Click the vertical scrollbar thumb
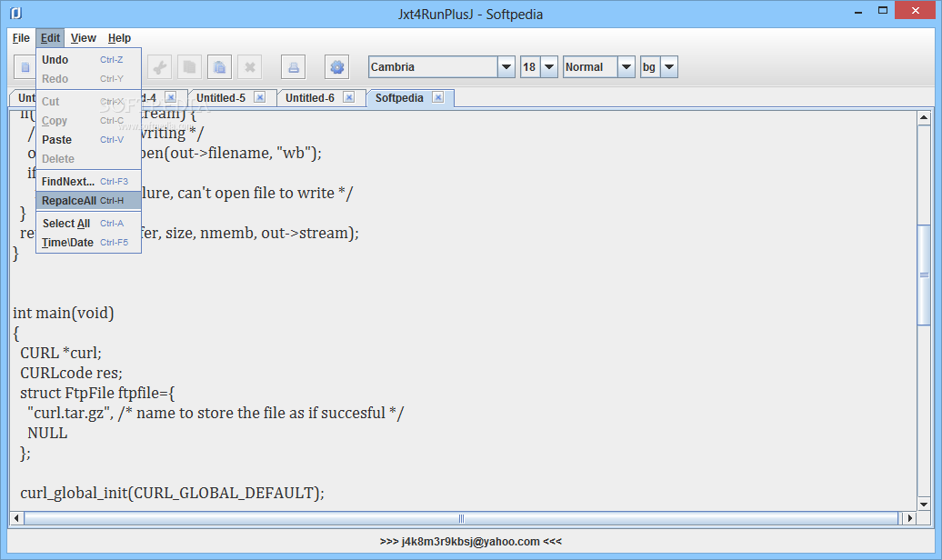 [x=924, y=275]
